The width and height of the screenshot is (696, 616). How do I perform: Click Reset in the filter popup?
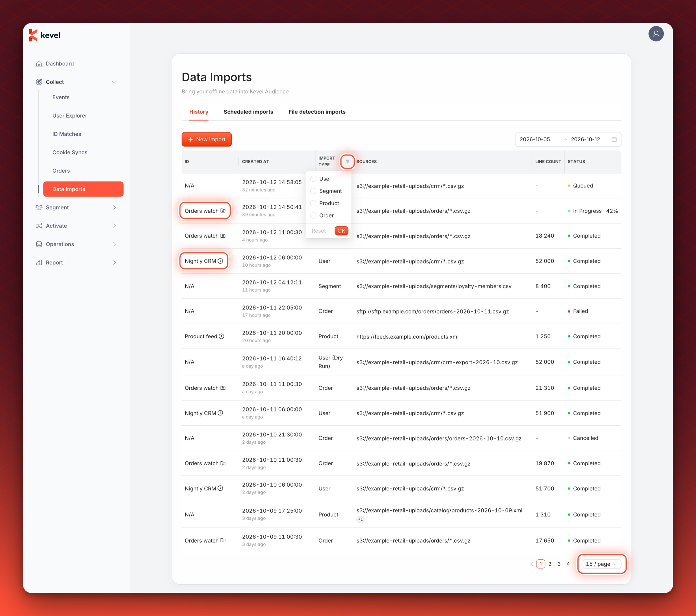click(x=319, y=231)
